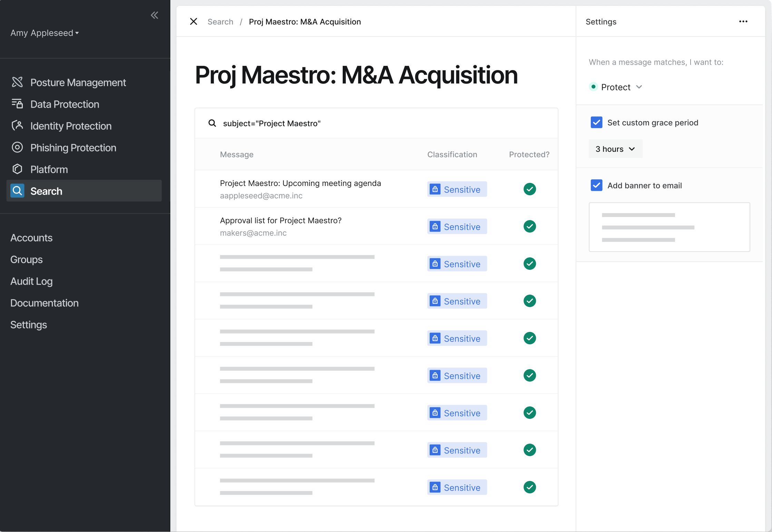This screenshot has width=772, height=532.
Task: Open the three-dot Settings menu
Action: pos(743,21)
